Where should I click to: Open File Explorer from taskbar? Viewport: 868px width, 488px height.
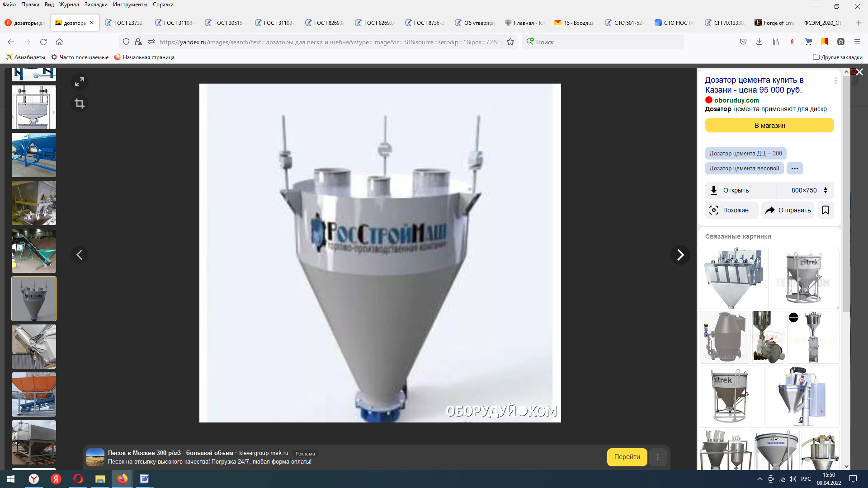tap(100, 479)
